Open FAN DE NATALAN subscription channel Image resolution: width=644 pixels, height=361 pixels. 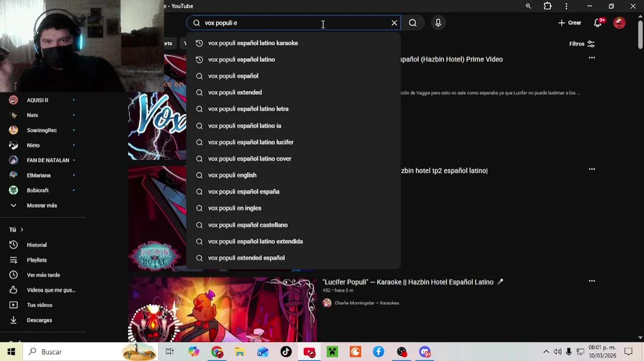tap(43, 160)
